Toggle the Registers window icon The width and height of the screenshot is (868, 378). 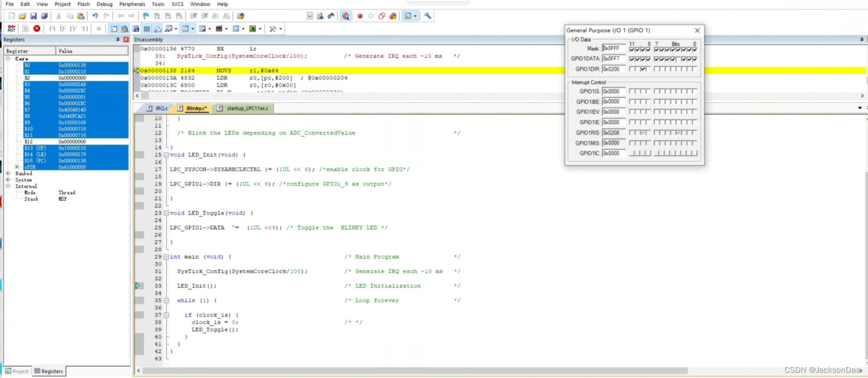(147, 29)
